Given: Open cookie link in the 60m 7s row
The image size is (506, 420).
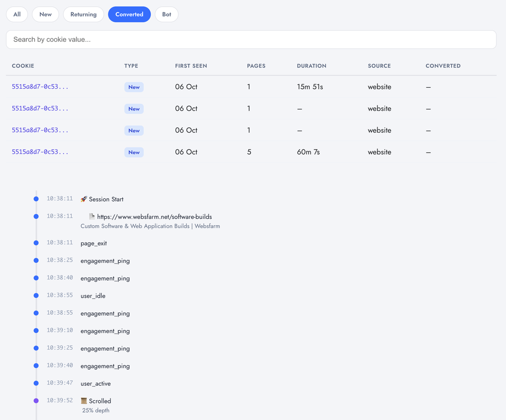Looking at the screenshot, I should [40, 152].
